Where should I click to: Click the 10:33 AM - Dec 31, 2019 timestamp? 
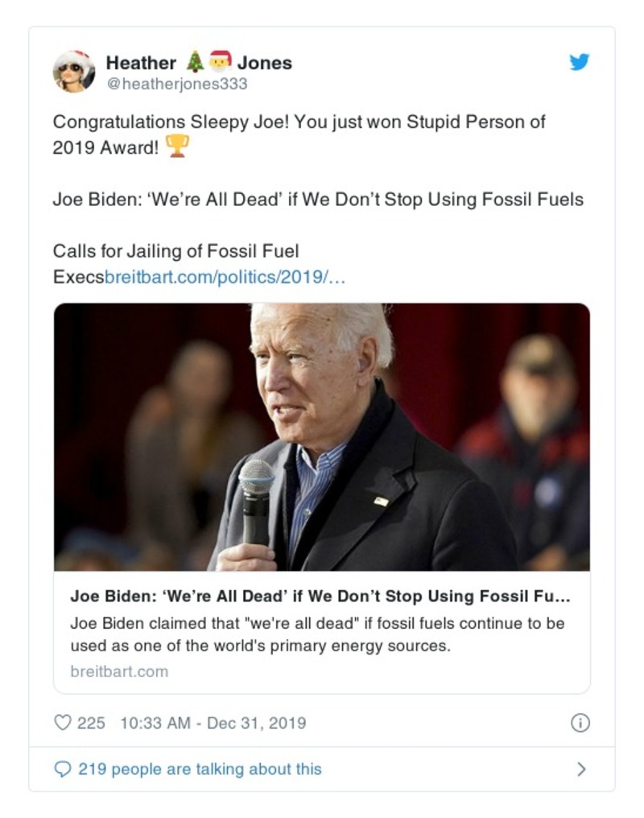[213, 722]
